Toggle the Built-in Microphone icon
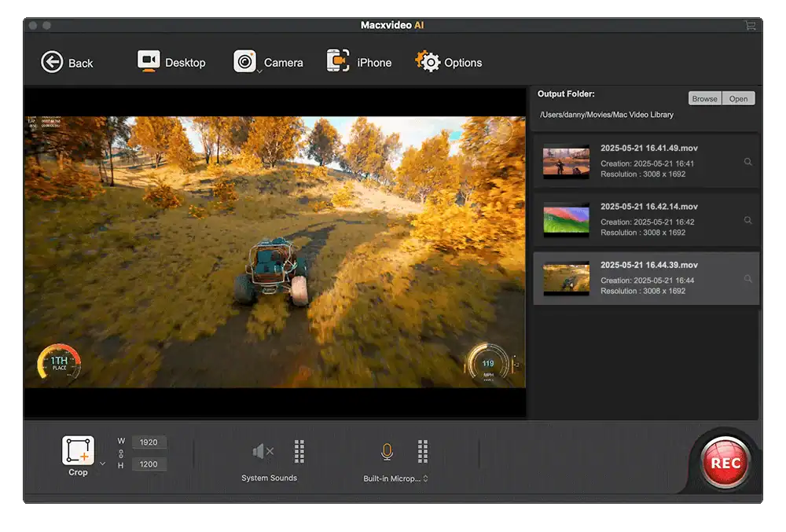Screen dimensions: 786x532 click(x=387, y=451)
